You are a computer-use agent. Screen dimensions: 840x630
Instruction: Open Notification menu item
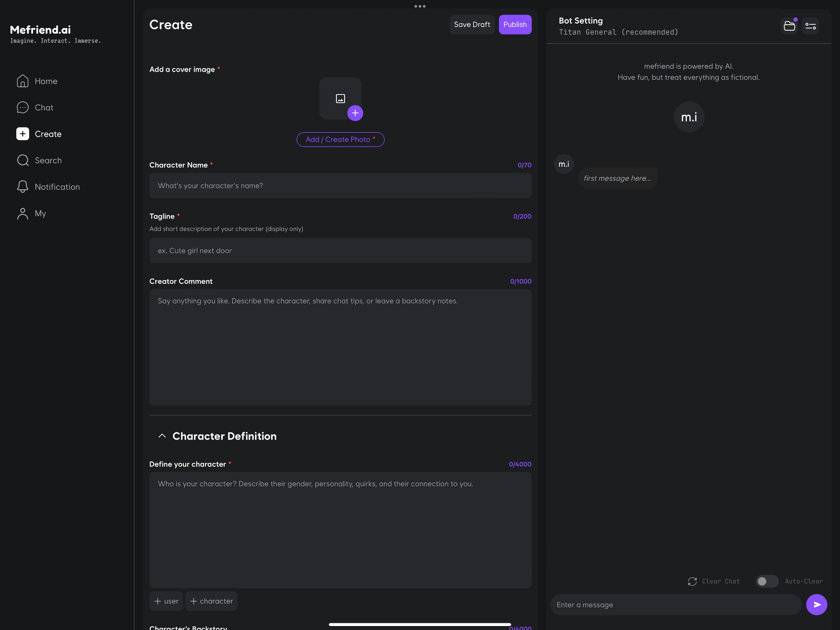(57, 186)
